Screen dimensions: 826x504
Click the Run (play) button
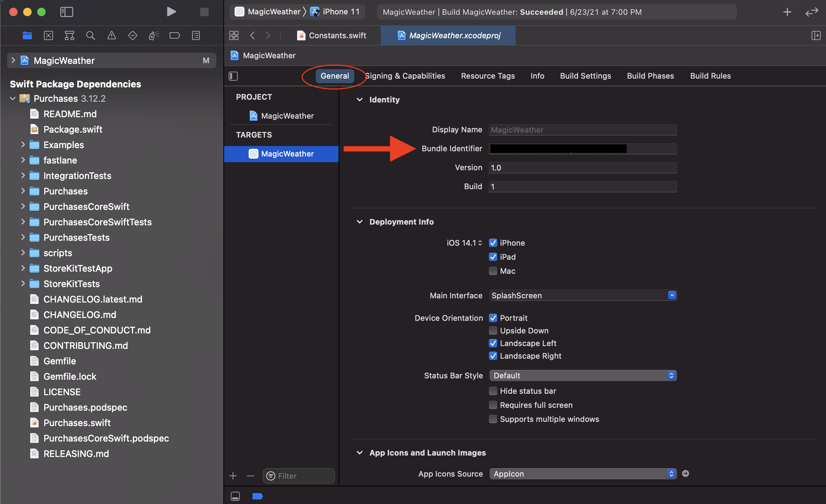coord(171,12)
